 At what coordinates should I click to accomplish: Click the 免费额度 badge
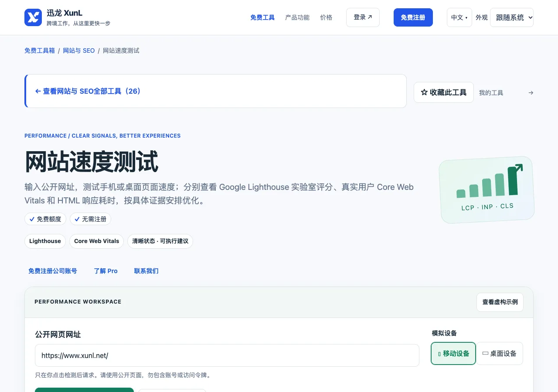(45, 219)
